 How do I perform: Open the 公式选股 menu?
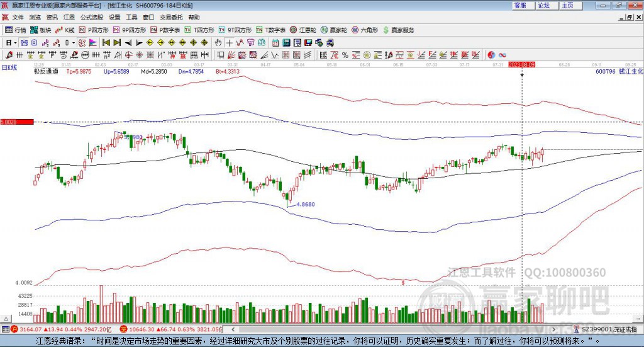pos(92,17)
